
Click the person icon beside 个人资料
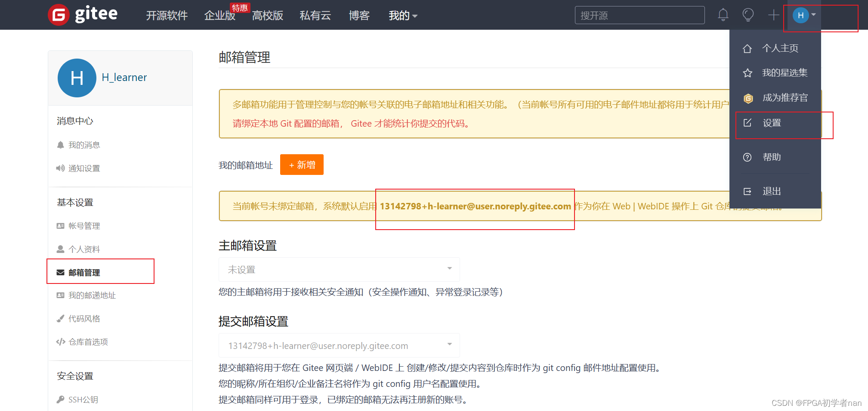click(60, 249)
